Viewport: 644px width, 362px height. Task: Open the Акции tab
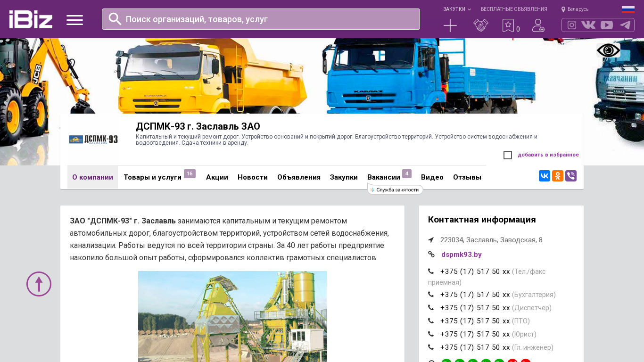click(x=217, y=177)
